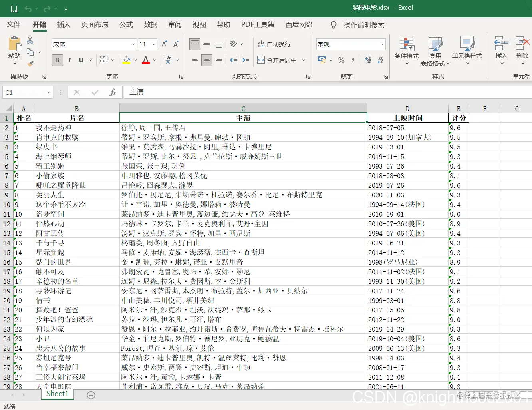Toggle Align Right button
The height and width of the screenshot is (410, 532).
point(219,60)
